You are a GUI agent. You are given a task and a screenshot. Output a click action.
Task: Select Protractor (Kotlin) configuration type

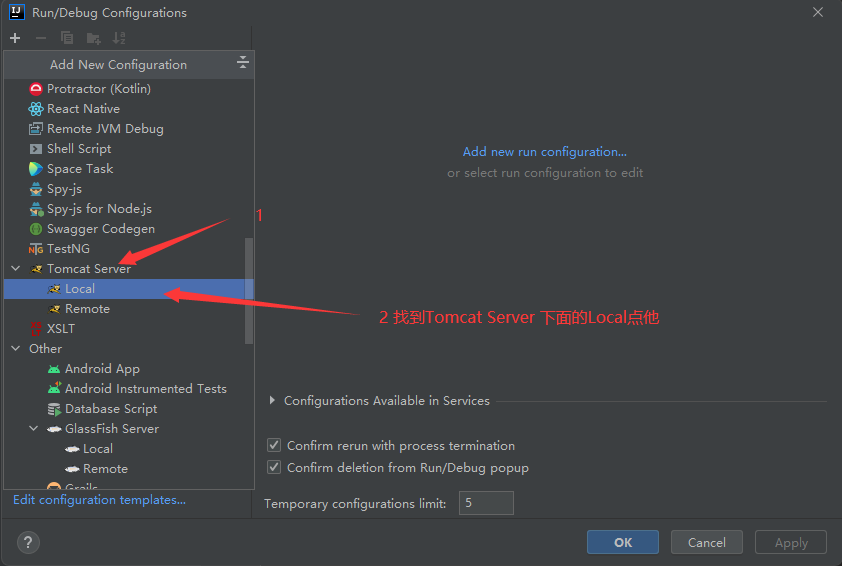click(x=129, y=89)
